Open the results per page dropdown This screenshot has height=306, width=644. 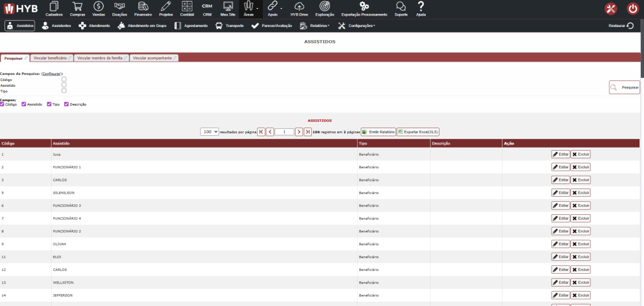point(209,132)
